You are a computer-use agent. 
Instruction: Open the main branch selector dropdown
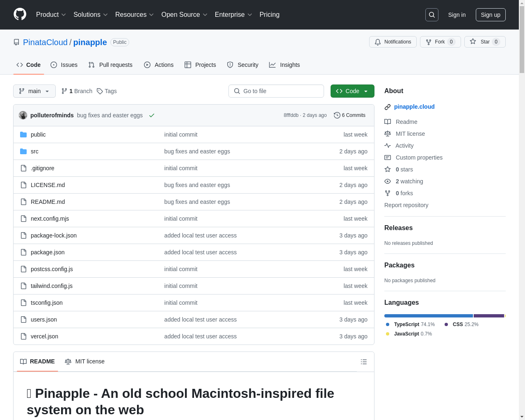click(34, 91)
